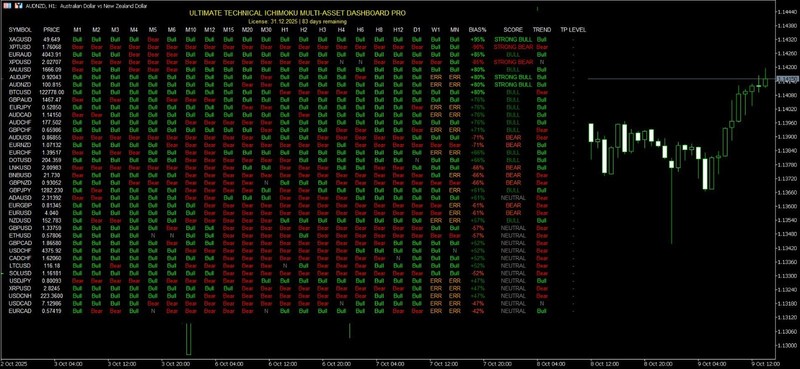Click the TREND column header
Image resolution: width=800 pixels, height=369 pixels.
[542, 30]
